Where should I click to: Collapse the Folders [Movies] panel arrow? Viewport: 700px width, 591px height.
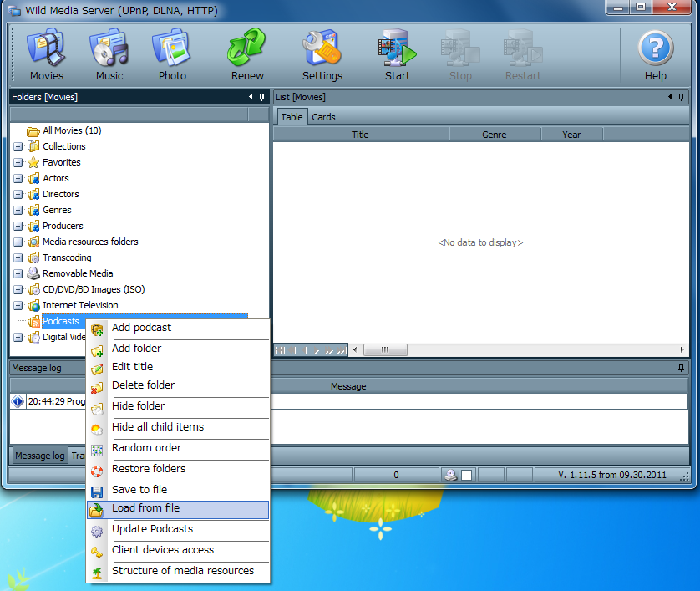(x=251, y=97)
